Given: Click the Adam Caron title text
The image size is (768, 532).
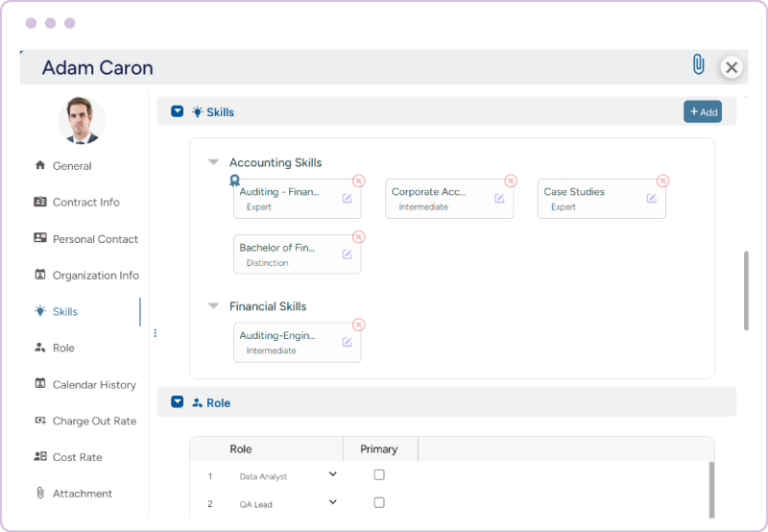Looking at the screenshot, I should pyautogui.click(x=98, y=67).
